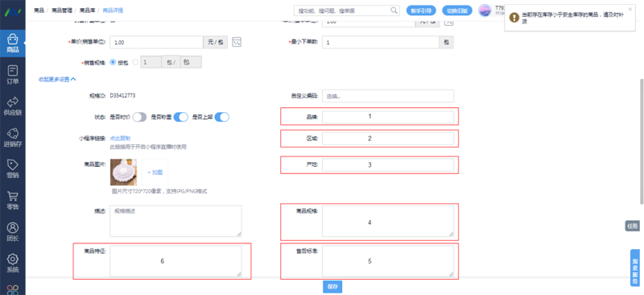The image size is (644, 295).
Task: Click the spec ID D35412773
Action: (122, 95)
